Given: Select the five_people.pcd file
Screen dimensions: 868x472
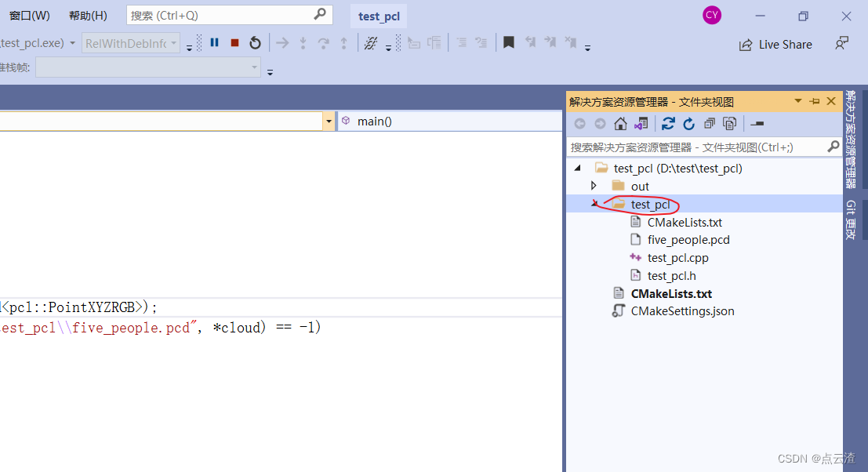Looking at the screenshot, I should tap(688, 240).
